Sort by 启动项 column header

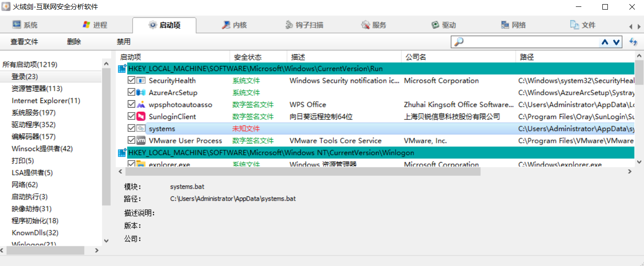[x=173, y=57]
